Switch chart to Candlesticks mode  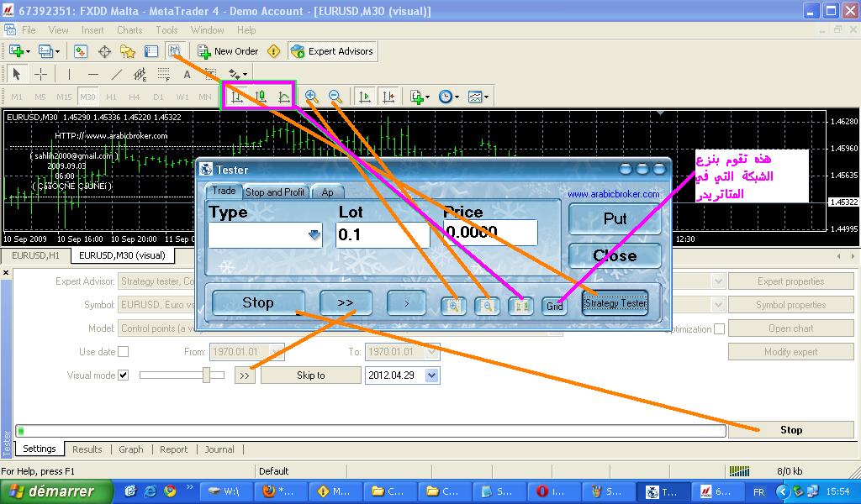pos(261,97)
